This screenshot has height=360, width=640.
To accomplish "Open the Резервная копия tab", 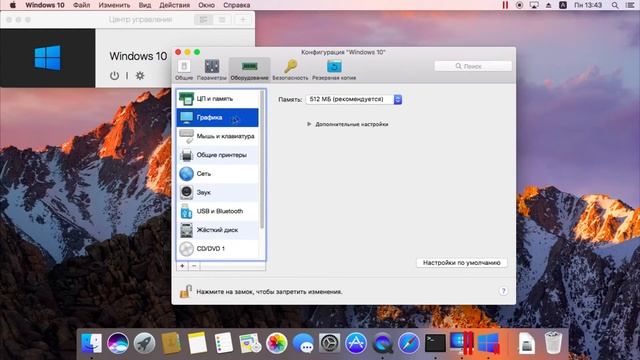I will (x=334, y=70).
